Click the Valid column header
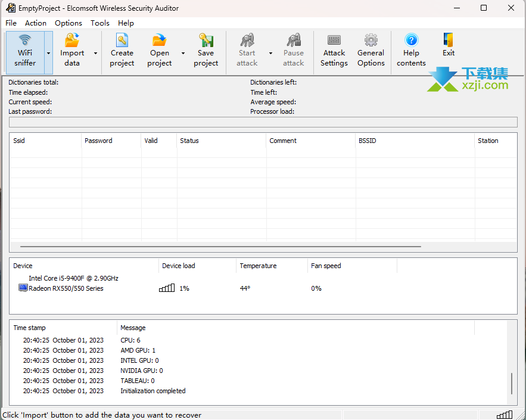The width and height of the screenshot is (526, 420). pos(159,141)
